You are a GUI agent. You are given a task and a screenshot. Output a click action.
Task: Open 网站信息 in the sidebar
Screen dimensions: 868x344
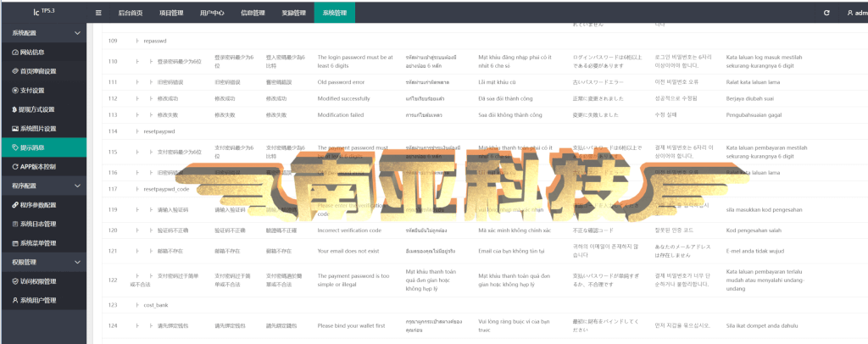coord(43,52)
